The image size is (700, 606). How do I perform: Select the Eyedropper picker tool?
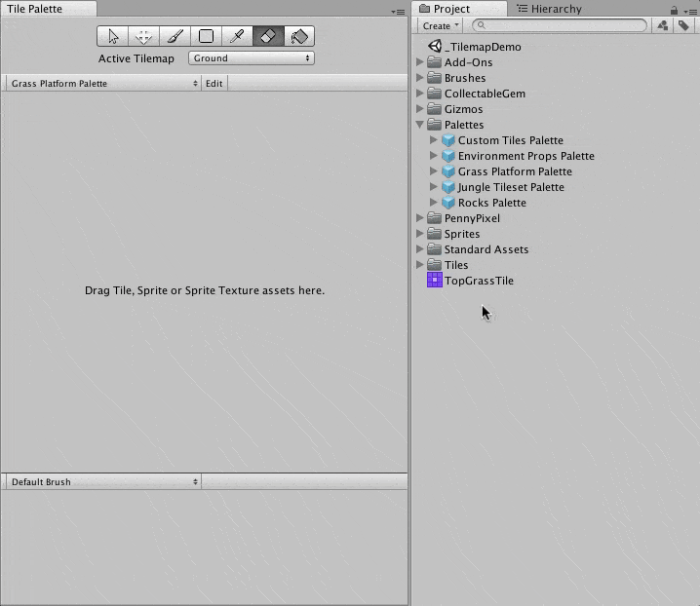click(x=237, y=36)
